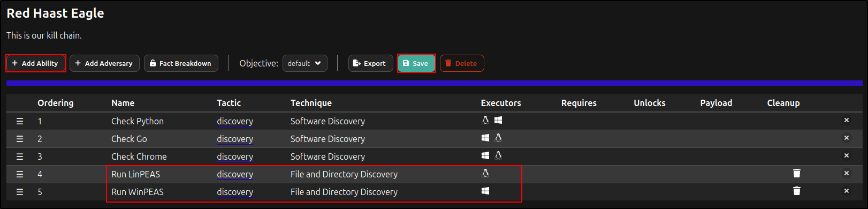Select the Check Python ability name

point(138,121)
